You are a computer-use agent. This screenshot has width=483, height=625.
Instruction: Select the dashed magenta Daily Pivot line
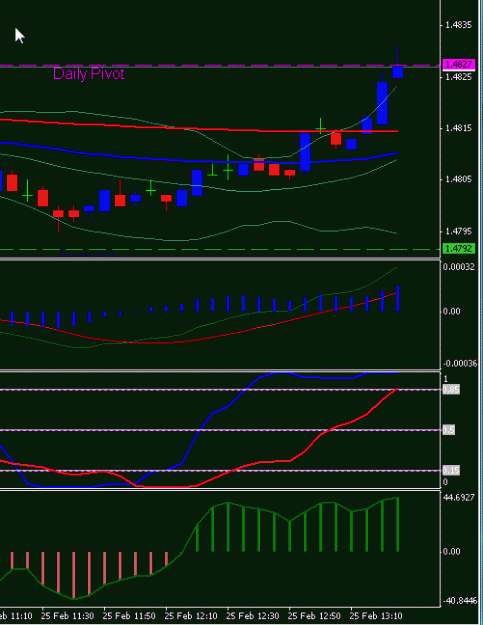pos(219,65)
